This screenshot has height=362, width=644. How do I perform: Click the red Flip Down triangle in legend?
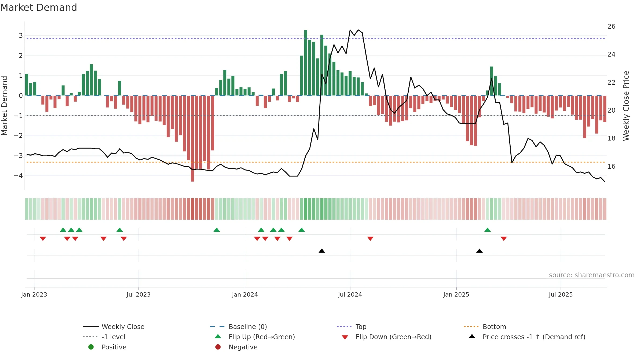[x=345, y=337]
